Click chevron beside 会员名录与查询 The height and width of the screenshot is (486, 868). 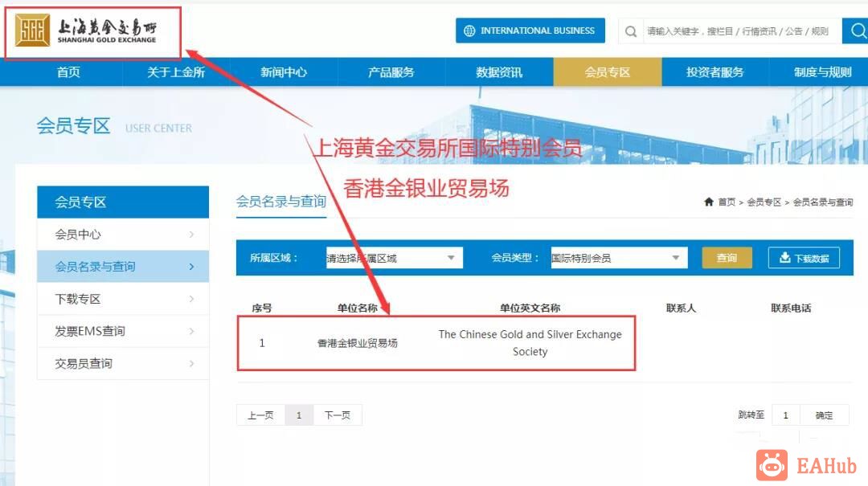point(191,266)
